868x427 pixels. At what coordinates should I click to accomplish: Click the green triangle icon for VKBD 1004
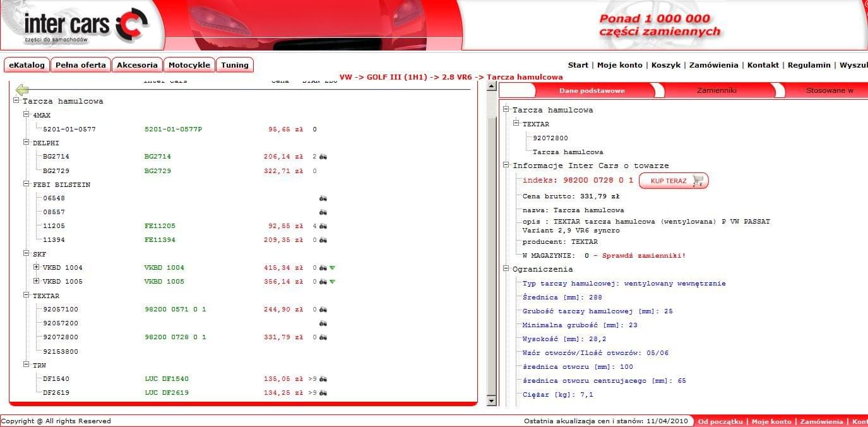tap(332, 268)
